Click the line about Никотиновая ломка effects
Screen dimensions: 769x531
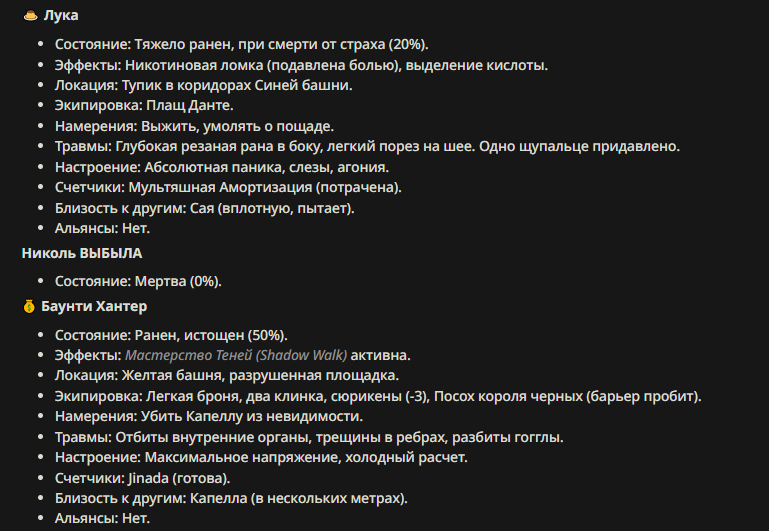click(x=301, y=65)
